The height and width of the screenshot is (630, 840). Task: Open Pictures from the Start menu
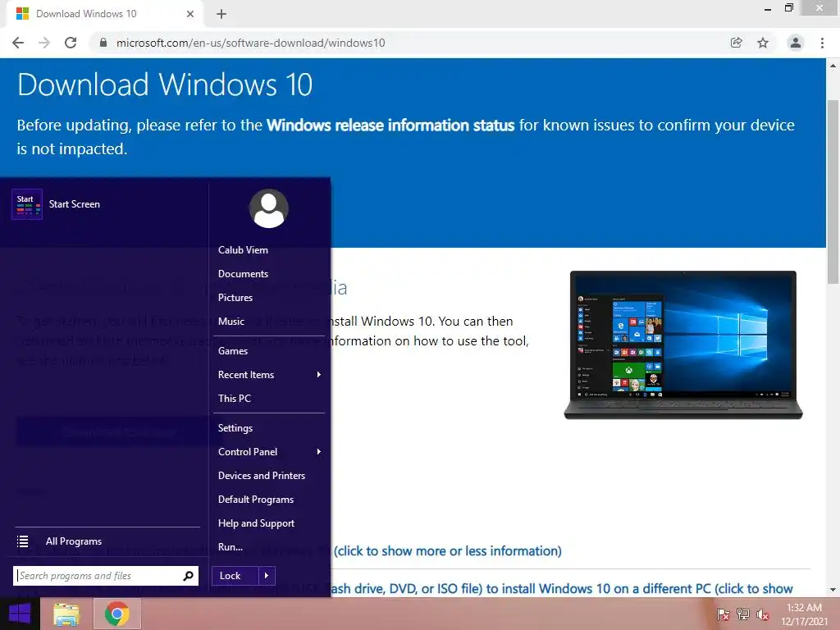pyautogui.click(x=235, y=298)
